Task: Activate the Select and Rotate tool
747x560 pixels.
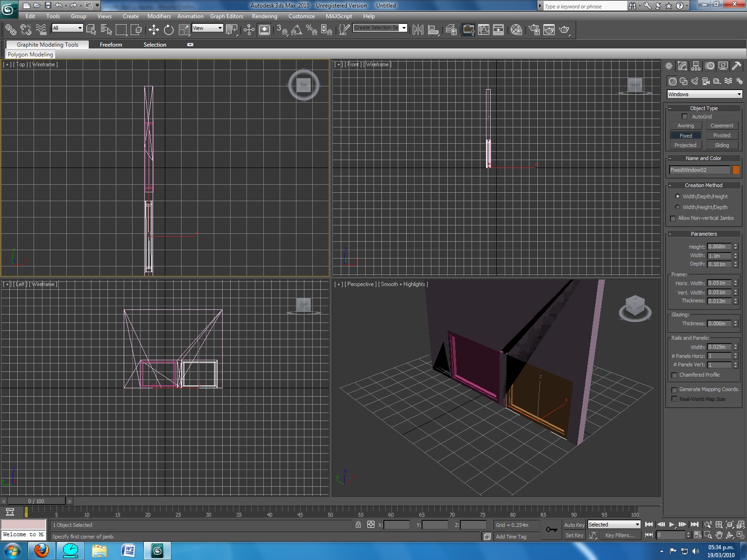Action: click(169, 30)
